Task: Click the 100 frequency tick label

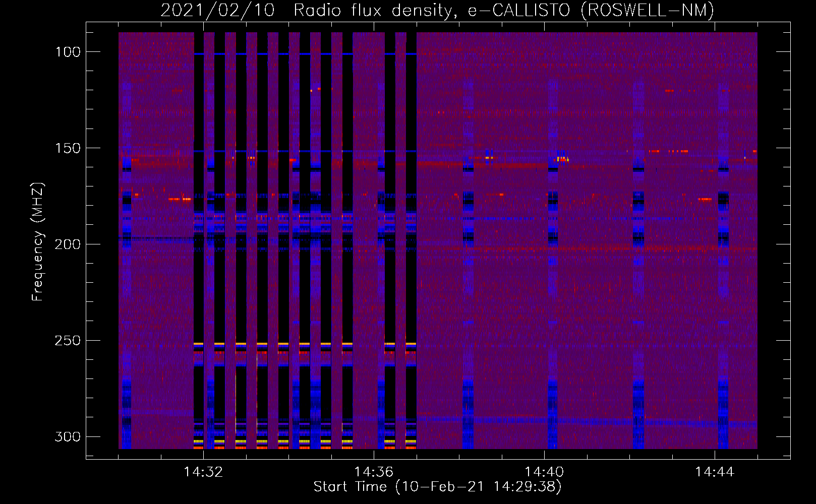Action: click(x=68, y=52)
